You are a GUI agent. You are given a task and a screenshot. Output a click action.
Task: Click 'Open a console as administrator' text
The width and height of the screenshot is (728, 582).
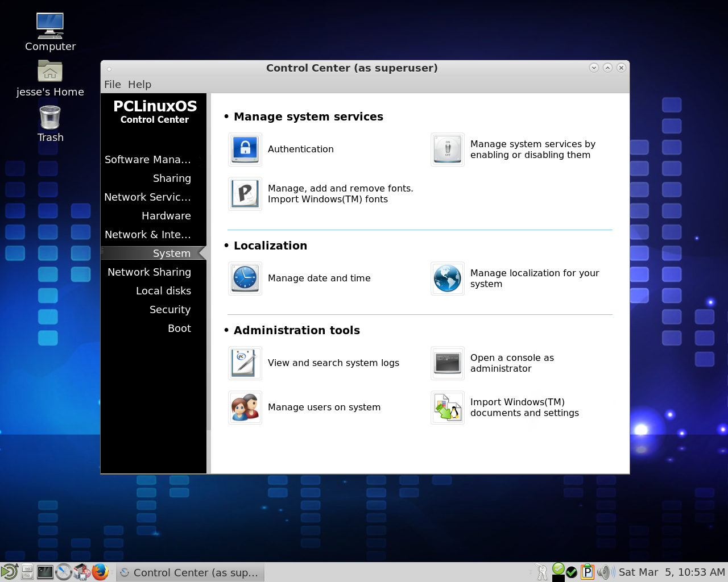[512, 363]
